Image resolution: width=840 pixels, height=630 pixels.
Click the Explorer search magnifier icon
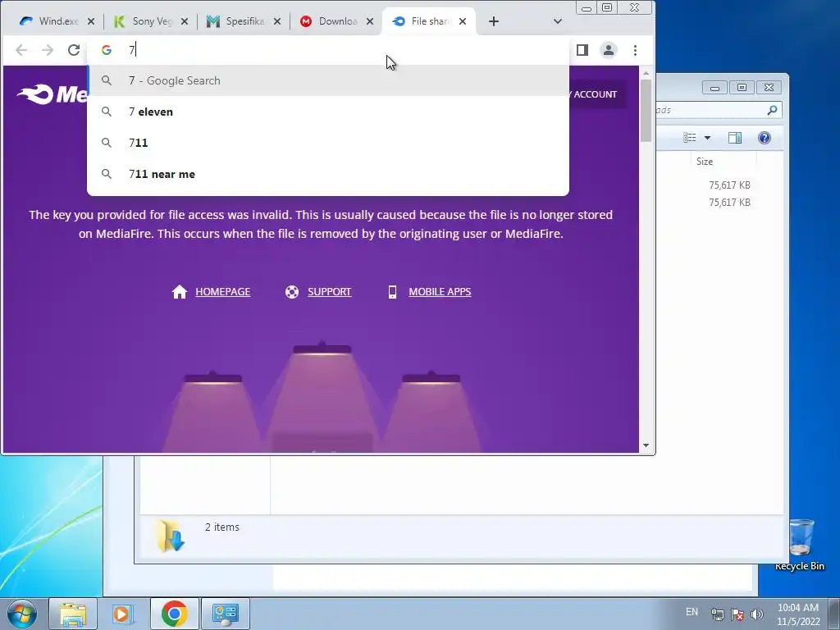pos(772,110)
